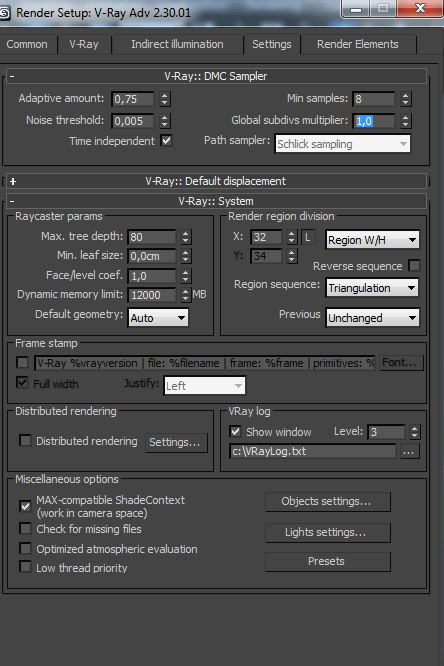Expand the V-Ray Default displacement rollout

[x=216, y=181]
